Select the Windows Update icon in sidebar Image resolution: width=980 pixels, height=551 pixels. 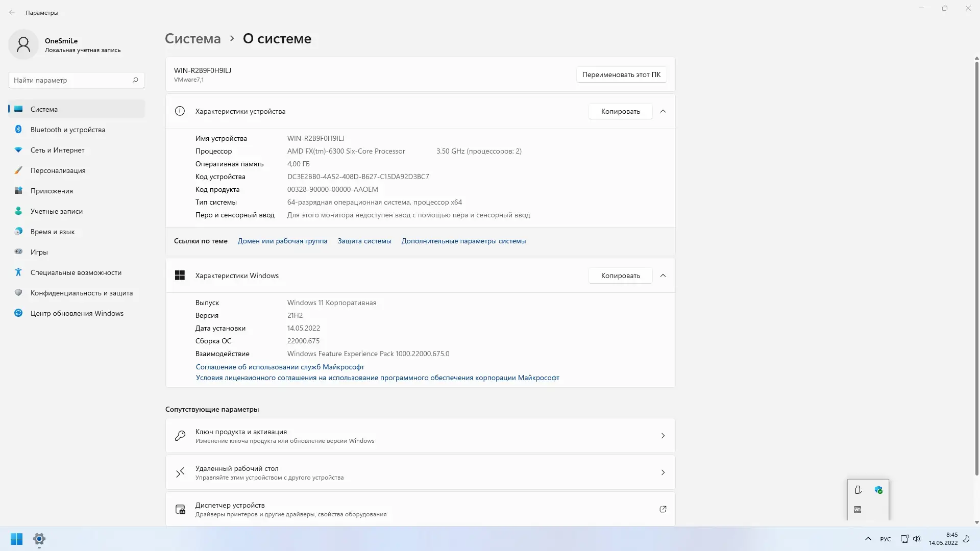coord(18,313)
